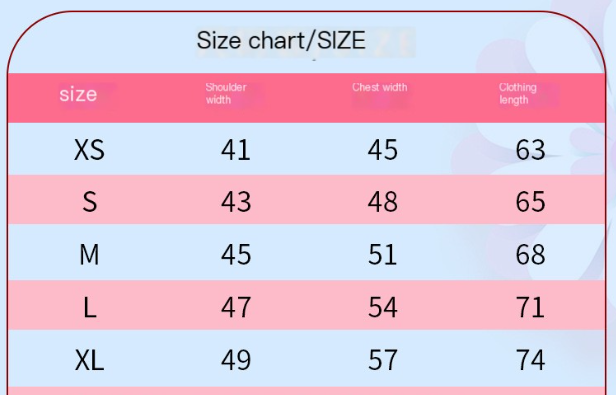Screen dimensions: 616x395
Task: Click the 'Chest width' column header
Action: coord(380,87)
